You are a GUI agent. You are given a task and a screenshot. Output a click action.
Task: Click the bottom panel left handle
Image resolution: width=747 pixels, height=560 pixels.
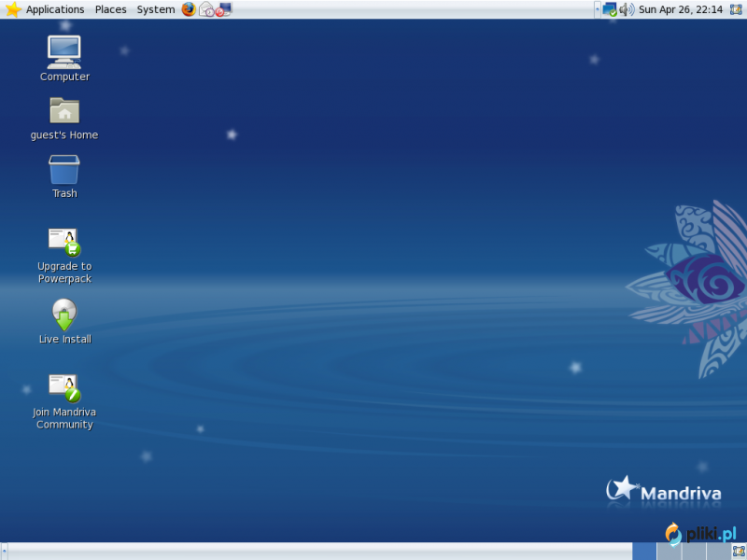4,552
